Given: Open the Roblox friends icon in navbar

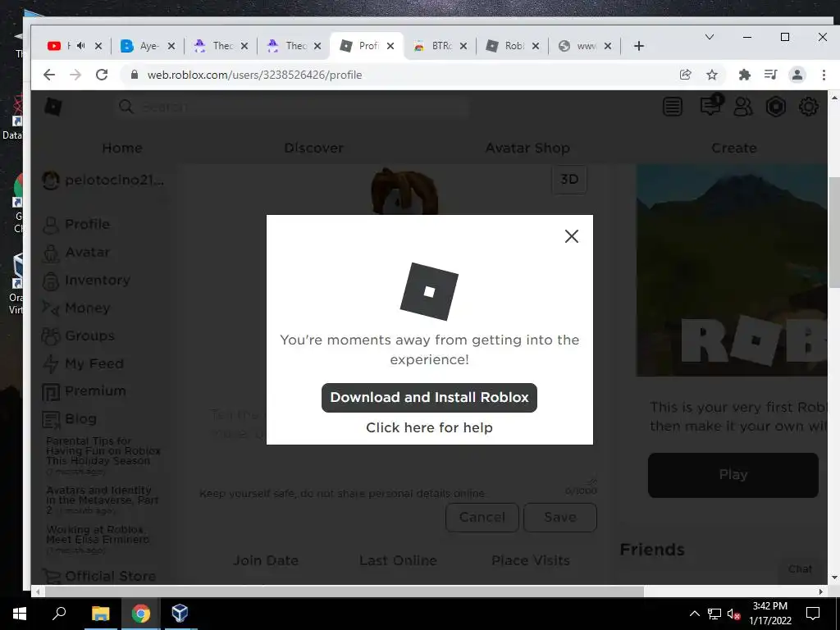Looking at the screenshot, I should coord(742,107).
